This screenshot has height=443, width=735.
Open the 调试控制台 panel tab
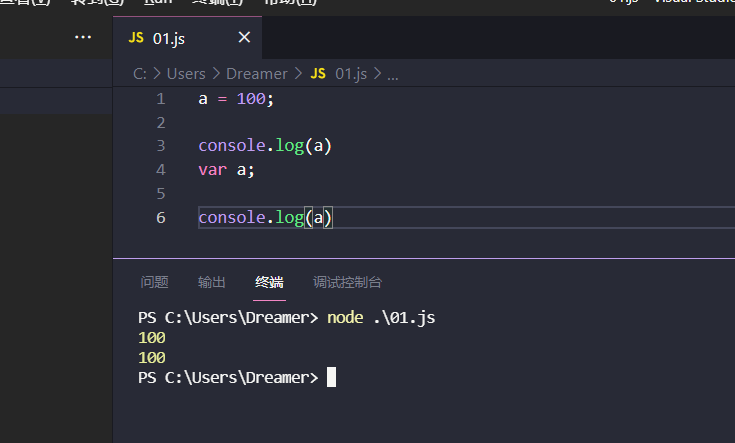pyautogui.click(x=347, y=282)
